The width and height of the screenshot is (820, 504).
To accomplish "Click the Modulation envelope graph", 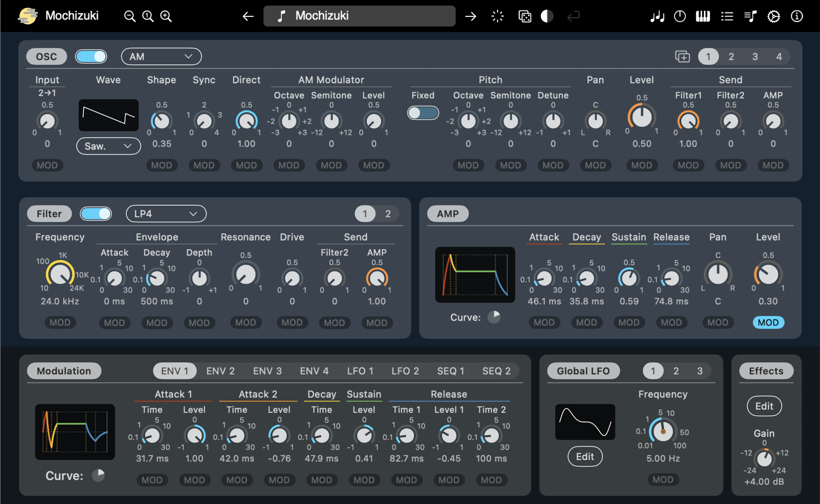I will pos(75,432).
